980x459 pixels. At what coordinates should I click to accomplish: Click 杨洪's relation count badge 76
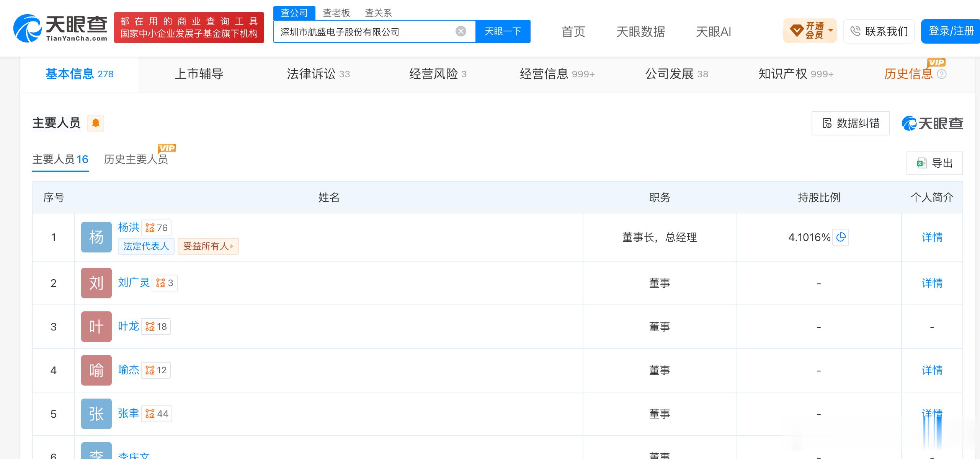156,228
